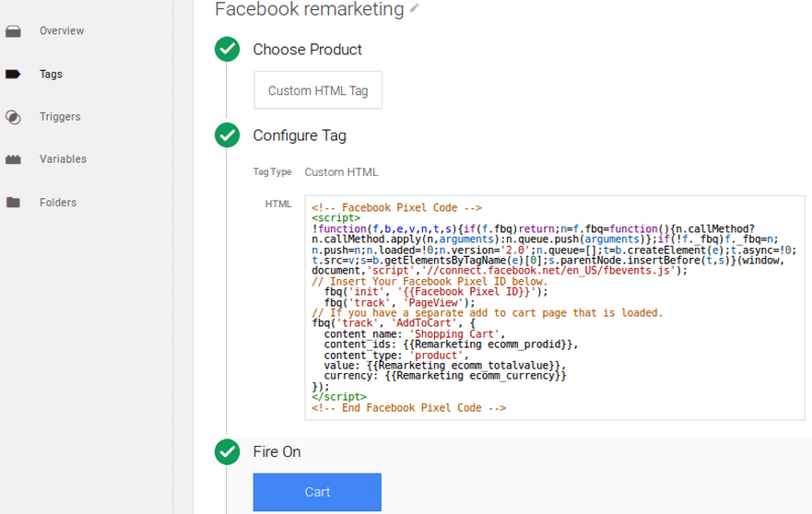Select the Custom HTML Tag product button
Image resolution: width=812 pixels, height=514 pixels.
(x=318, y=90)
